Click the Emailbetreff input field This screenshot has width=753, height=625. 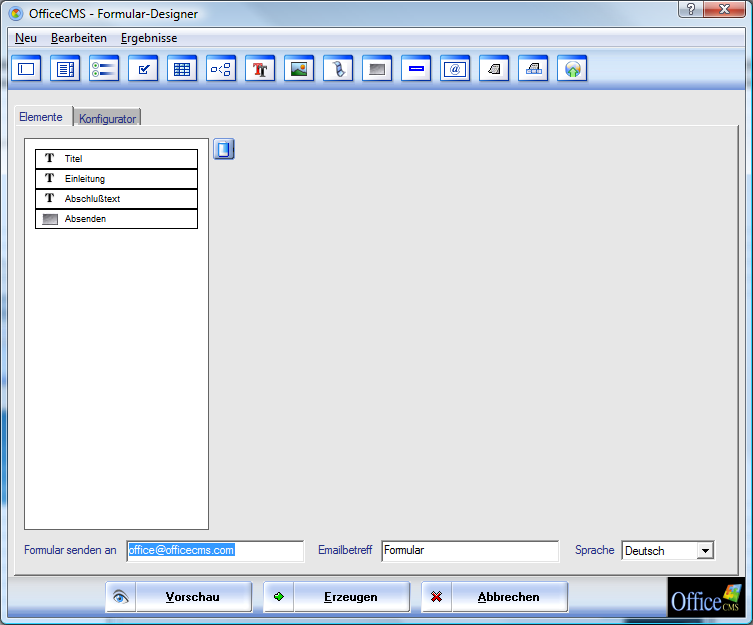pos(470,551)
